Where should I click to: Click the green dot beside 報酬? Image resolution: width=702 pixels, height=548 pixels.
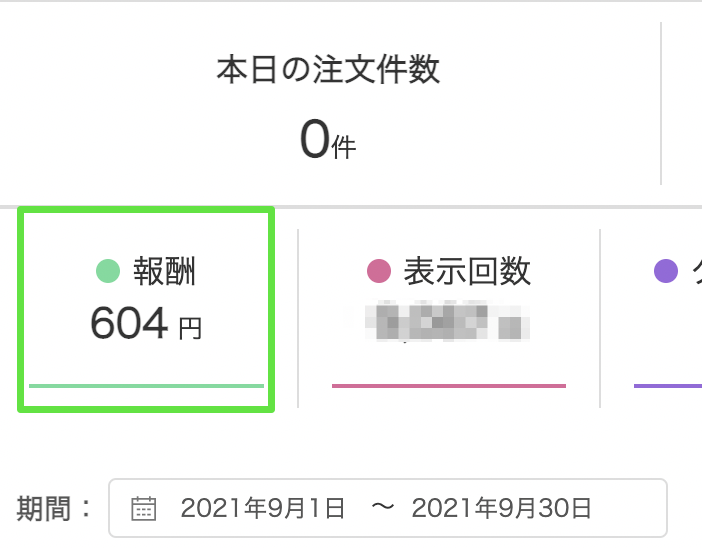(x=108, y=271)
